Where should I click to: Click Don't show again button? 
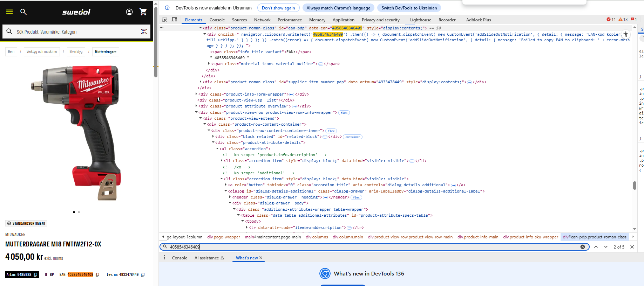click(x=278, y=8)
